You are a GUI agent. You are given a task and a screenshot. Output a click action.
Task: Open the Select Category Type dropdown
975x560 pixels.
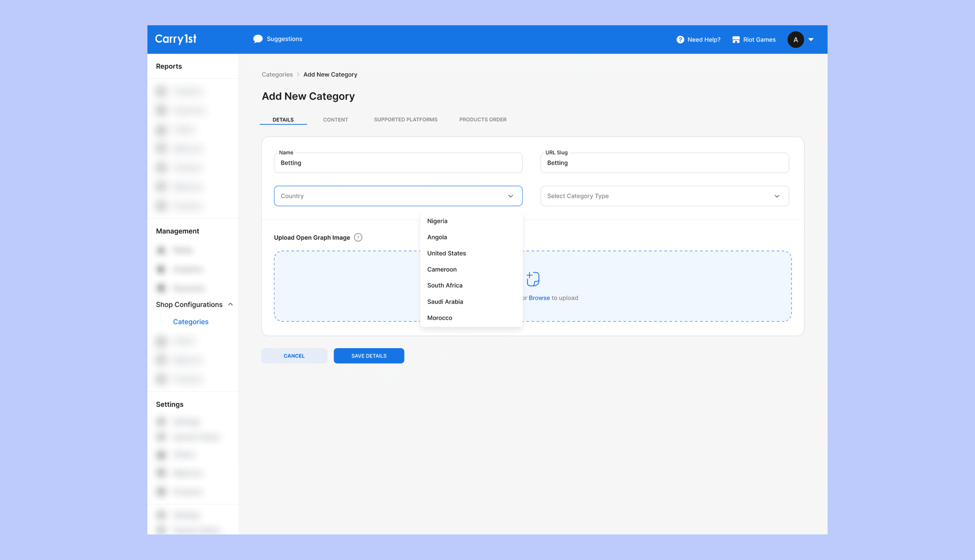[664, 196]
